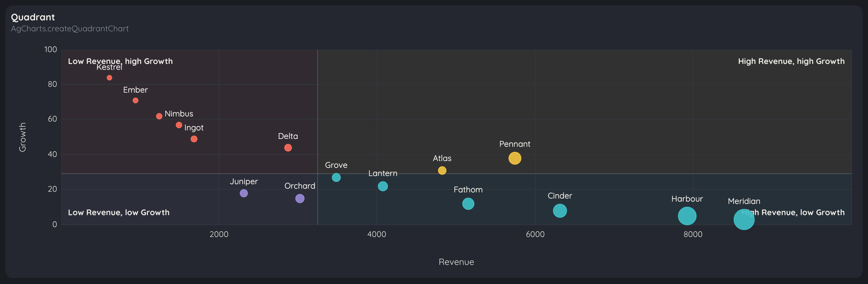This screenshot has height=284, width=868.
Task: Click the "80" y-axis tick label
Action: point(52,84)
